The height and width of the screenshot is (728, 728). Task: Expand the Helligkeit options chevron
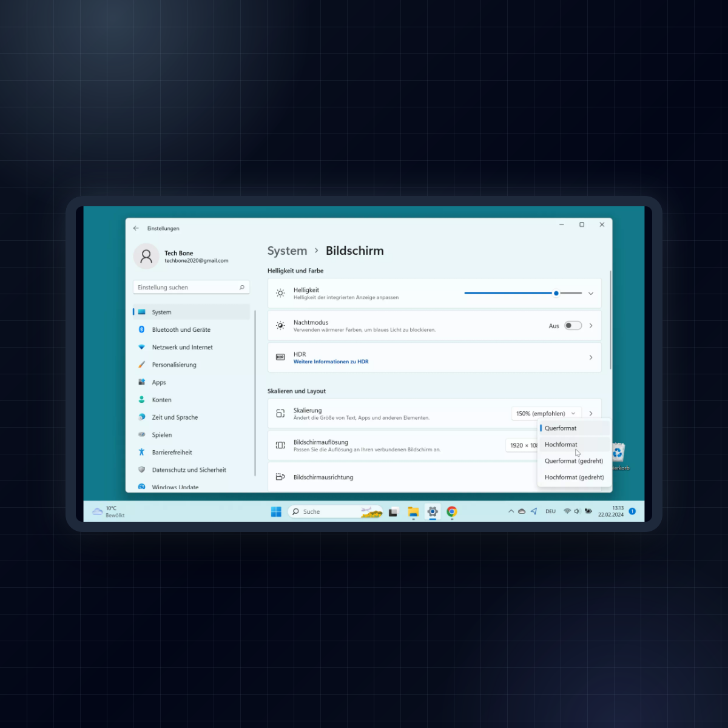coord(591,293)
